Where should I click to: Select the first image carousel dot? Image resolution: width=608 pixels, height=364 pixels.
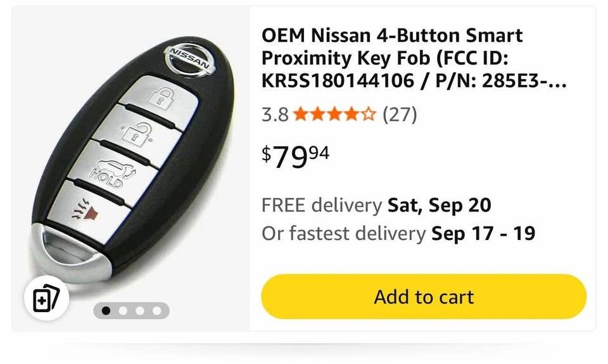click(106, 310)
